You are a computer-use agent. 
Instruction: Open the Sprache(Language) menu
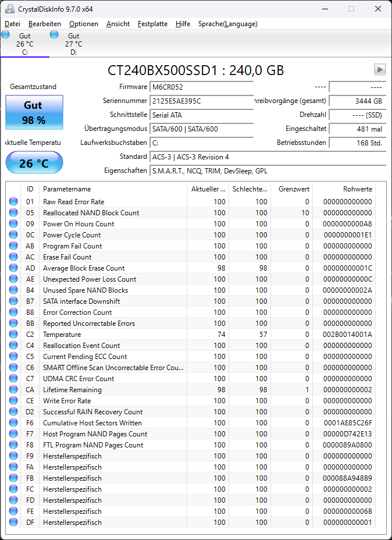click(x=228, y=24)
